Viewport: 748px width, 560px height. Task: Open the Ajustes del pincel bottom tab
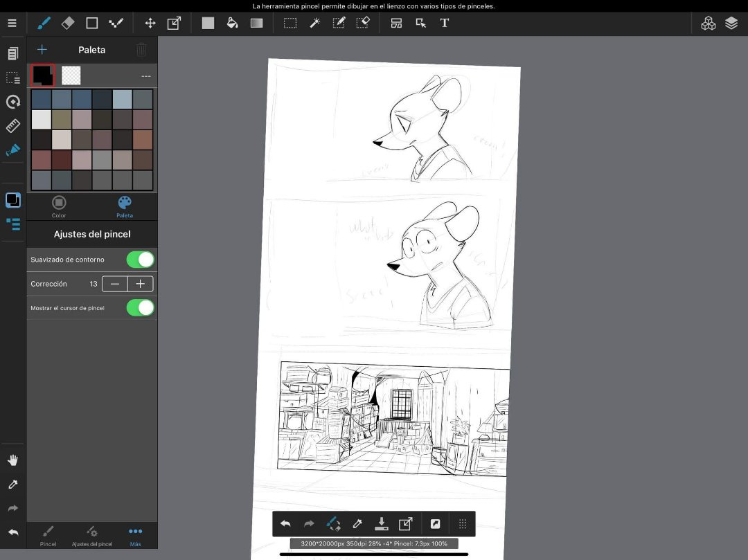[x=91, y=535]
